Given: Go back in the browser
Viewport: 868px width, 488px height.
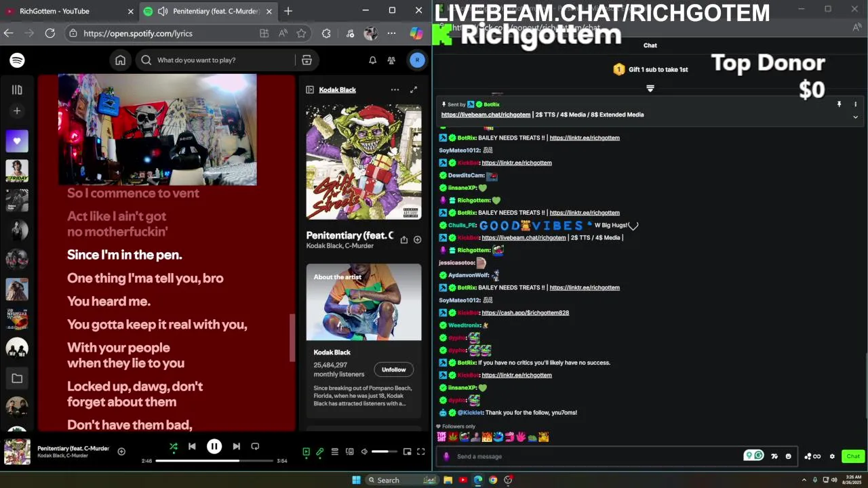Looking at the screenshot, I should tap(9, 33).
